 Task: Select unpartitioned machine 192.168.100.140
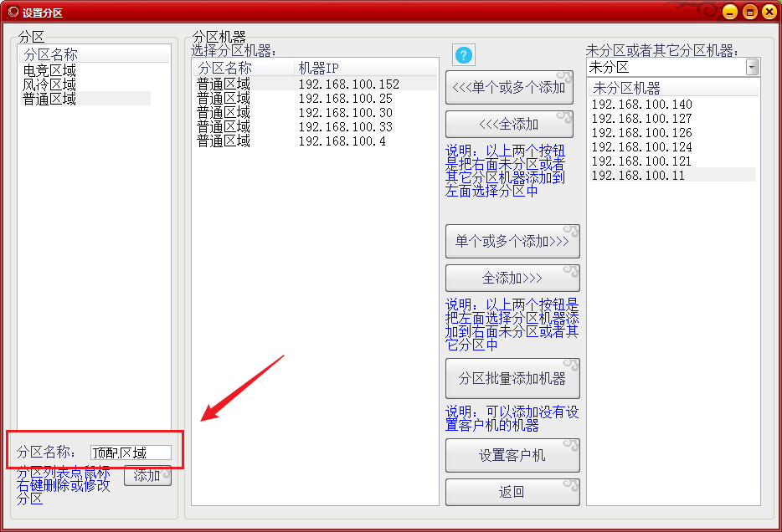click(641, 105)
